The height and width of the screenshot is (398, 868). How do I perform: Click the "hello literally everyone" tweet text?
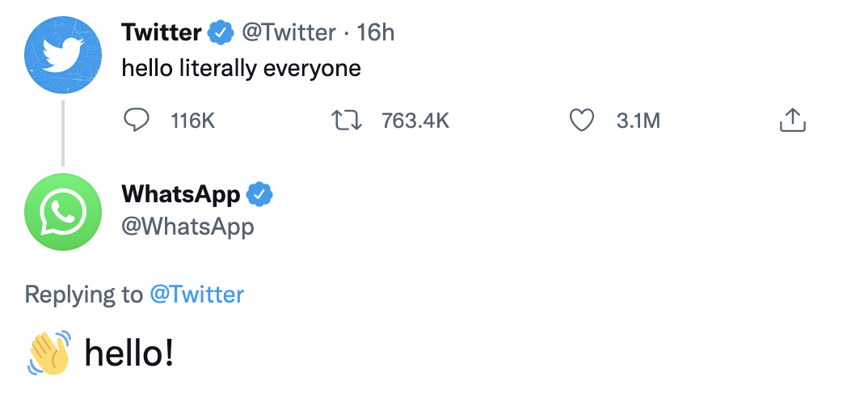[241, 69]
